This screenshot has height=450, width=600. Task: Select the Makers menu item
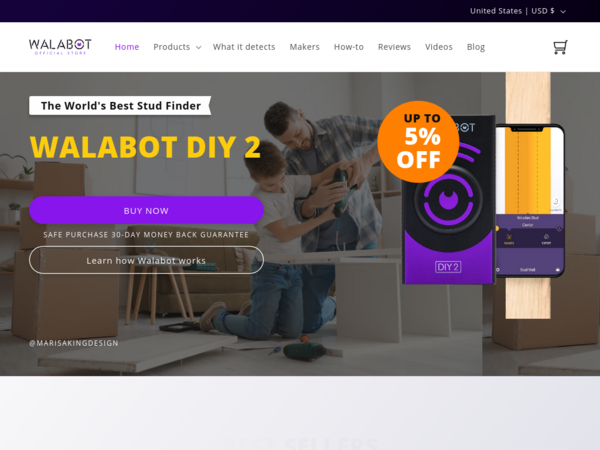(304, 47)
